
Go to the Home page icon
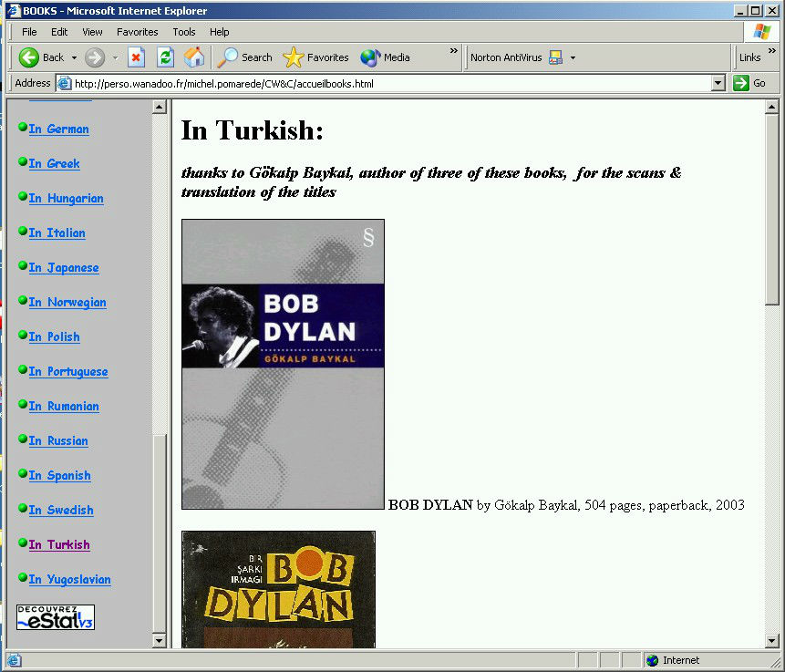coord(194,57)
